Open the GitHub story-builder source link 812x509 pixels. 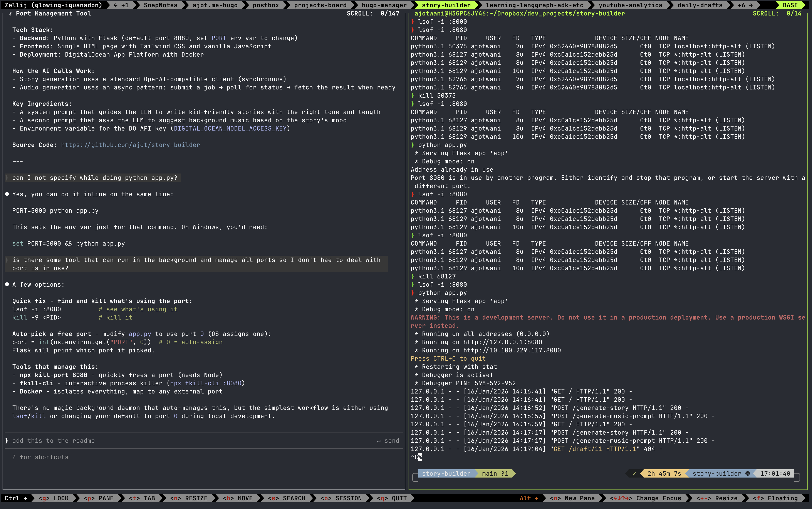[x=130, y=145]
